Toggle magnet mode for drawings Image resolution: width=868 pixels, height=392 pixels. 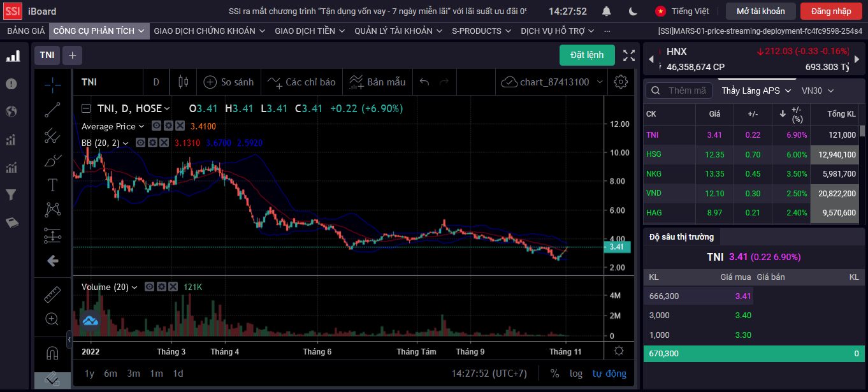coord(53,352)
